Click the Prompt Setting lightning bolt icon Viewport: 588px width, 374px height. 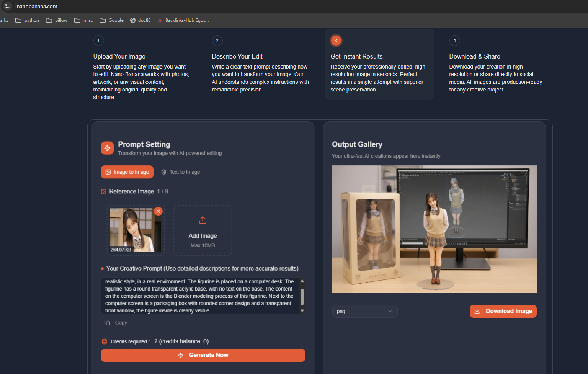107,148
